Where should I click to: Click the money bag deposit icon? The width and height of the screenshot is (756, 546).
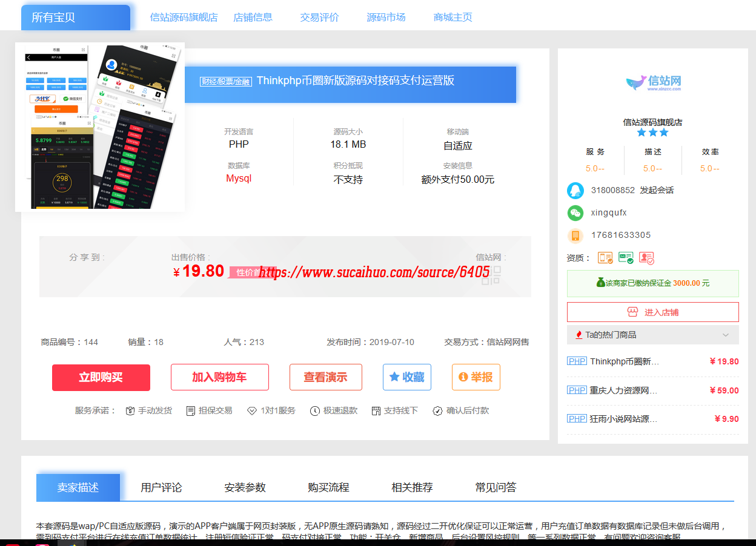click(600, 283)
